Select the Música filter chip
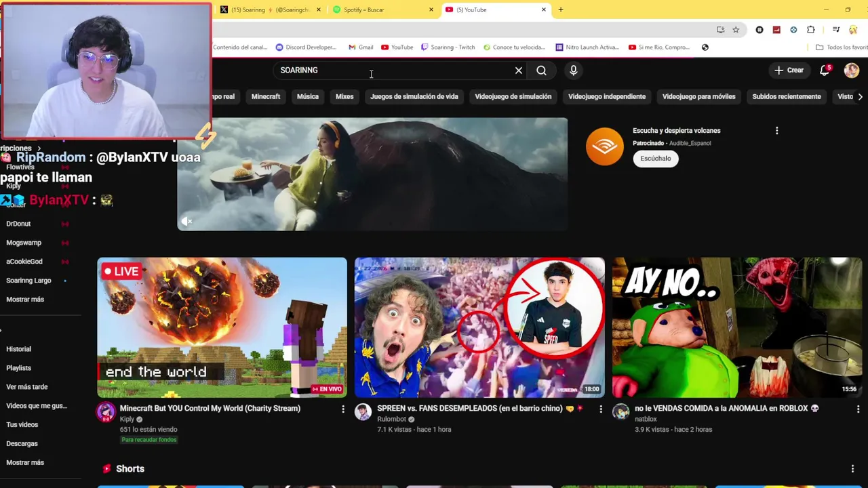Screen dimensions: 868x488 tap(308, 96)
